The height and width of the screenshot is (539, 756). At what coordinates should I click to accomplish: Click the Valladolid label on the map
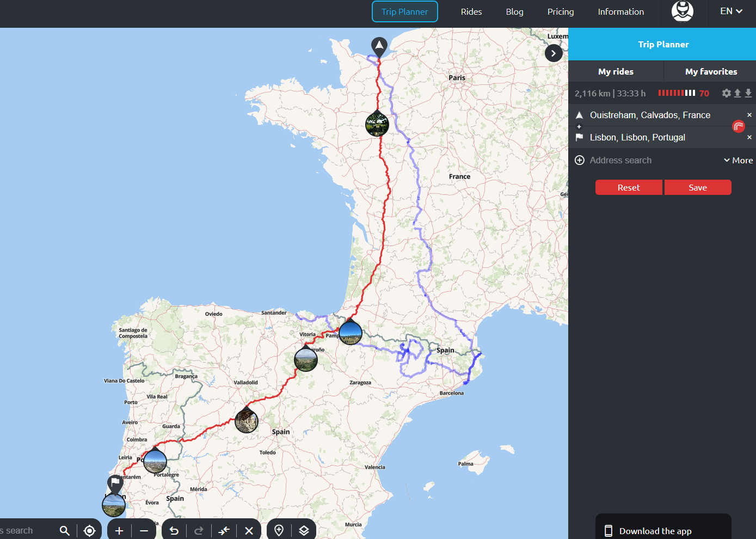tap(246, 382)
